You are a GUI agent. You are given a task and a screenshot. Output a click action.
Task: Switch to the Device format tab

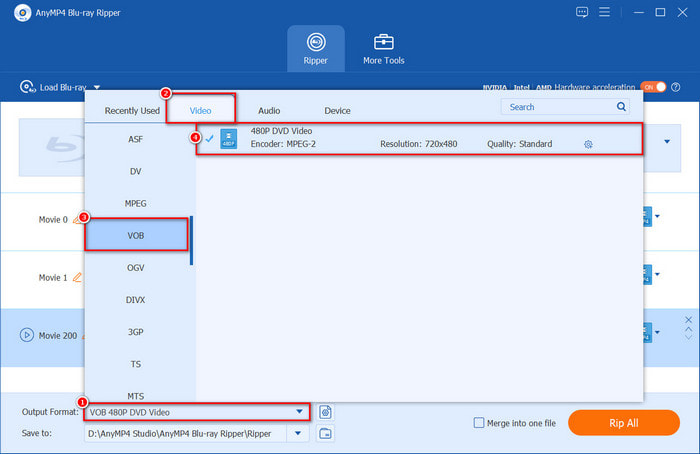click(x=337, y=111)
